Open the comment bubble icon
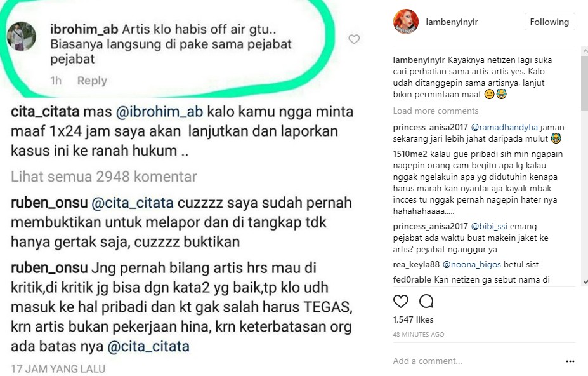Image resolution: width=588 pixels, height=376 pixels. 426,301
